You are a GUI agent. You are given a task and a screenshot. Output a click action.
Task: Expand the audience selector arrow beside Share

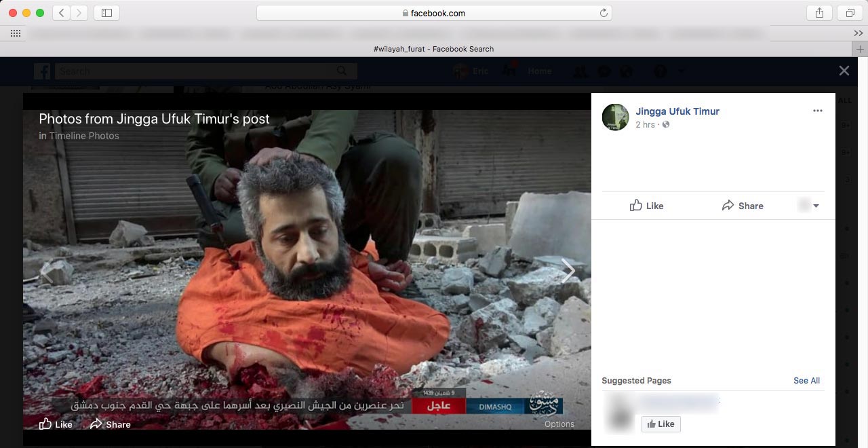click(815, 206)
